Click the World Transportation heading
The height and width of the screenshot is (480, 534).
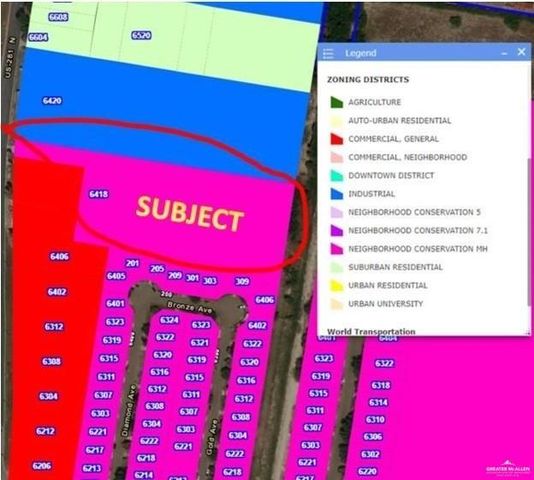371,331
